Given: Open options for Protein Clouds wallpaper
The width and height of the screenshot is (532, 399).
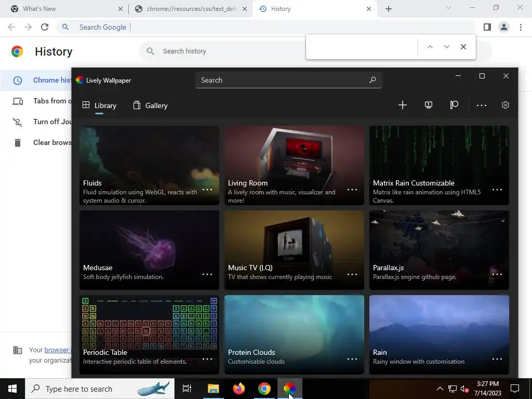Looking at the screenshot, I should pyautogui.click(x=352, y=359).
